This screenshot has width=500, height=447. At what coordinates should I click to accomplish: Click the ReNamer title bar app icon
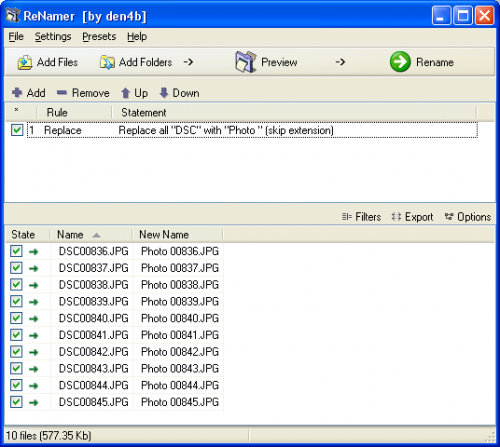tap(13, 16)
